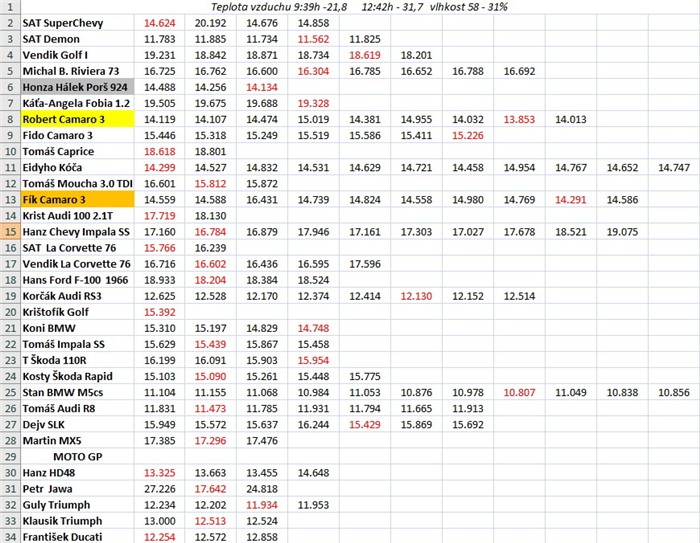Click value 20.192 in SuperChevy row

[x=211, y=23]
